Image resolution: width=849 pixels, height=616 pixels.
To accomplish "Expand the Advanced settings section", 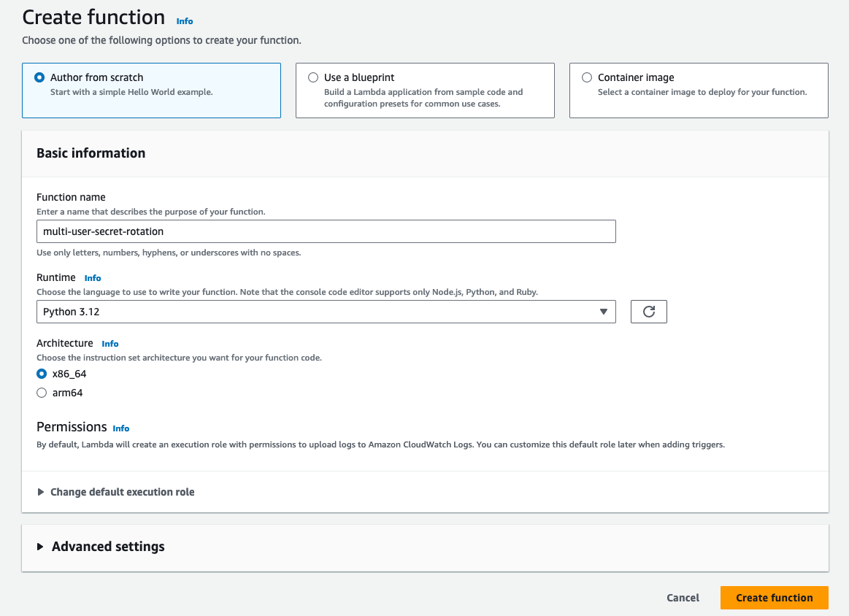I will point(107,546).
